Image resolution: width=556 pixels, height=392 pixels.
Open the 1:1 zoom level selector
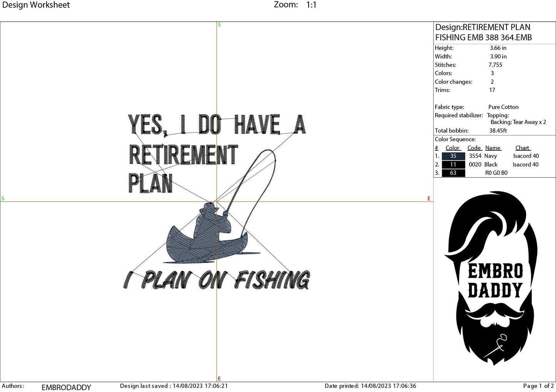click(310, 5)
